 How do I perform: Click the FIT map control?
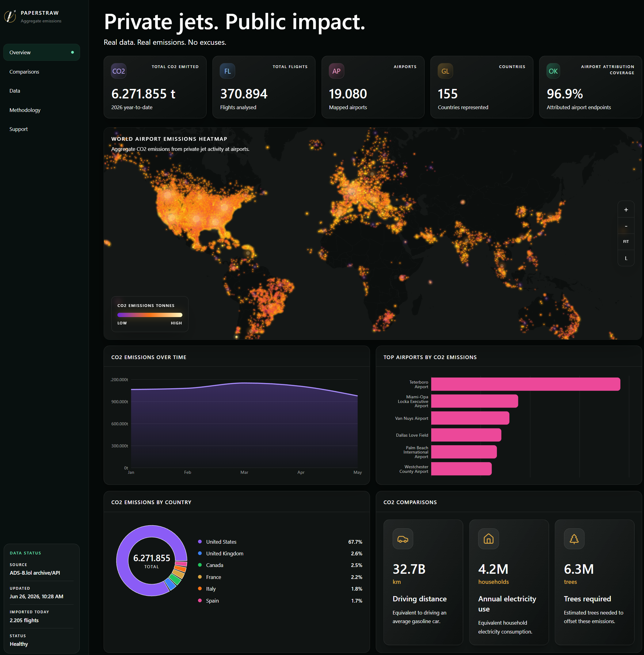point(626,242)
